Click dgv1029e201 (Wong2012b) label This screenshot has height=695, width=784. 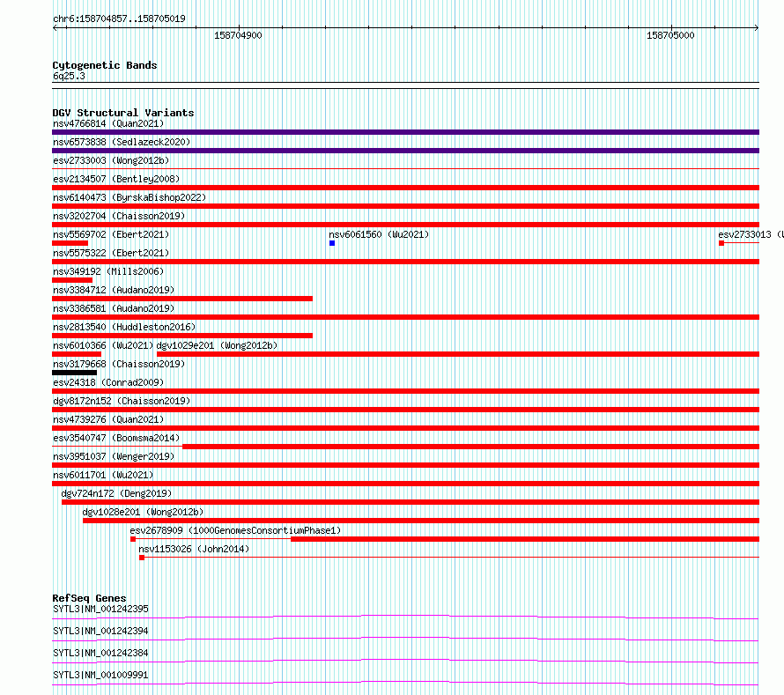217,345
